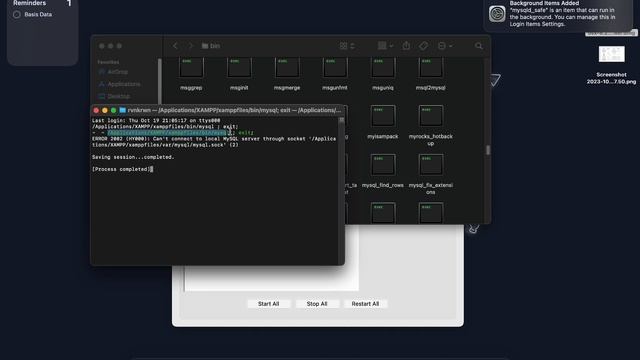Open Finder group-by dropdown
The width and height of the screenshot is (640, 360).
(385, 46)
